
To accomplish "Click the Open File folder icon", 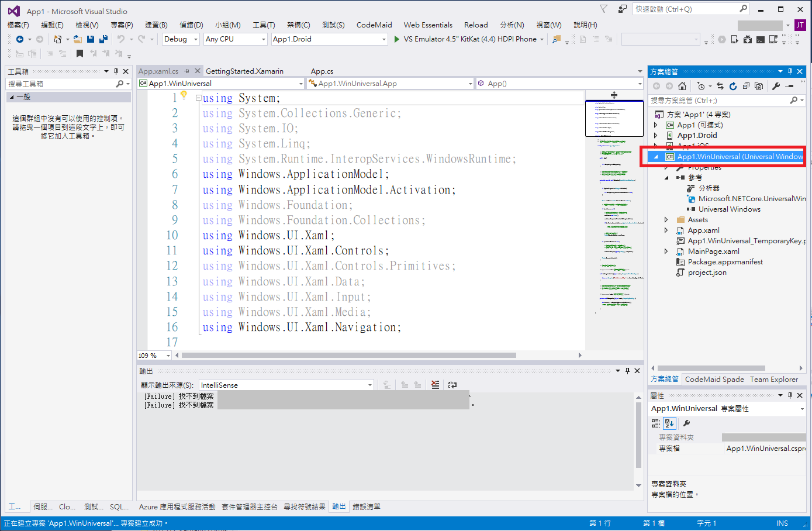I will (x=77, y=39).
